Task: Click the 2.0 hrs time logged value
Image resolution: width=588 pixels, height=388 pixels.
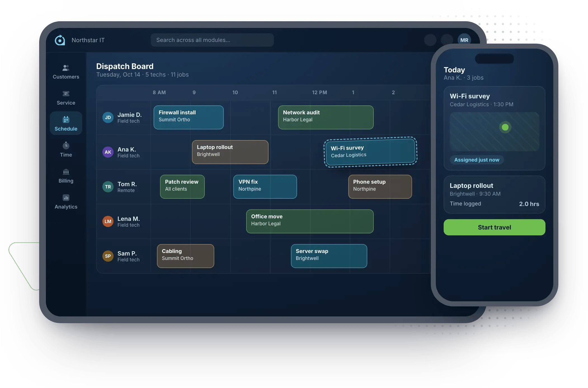Action: [x=529, y=204]
